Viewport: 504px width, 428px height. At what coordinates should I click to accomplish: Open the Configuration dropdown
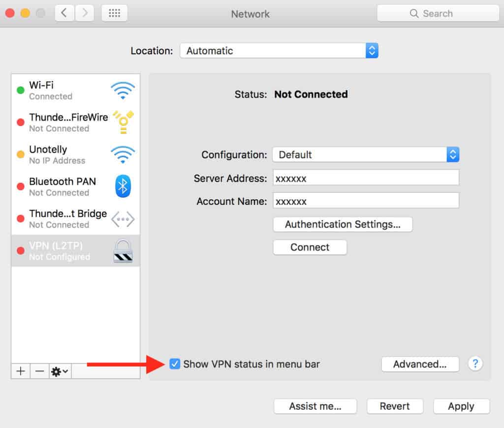[366, 154]
